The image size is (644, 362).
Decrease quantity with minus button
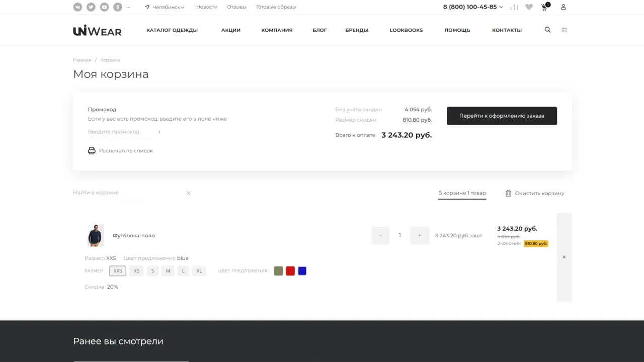(x=380, y=235)
